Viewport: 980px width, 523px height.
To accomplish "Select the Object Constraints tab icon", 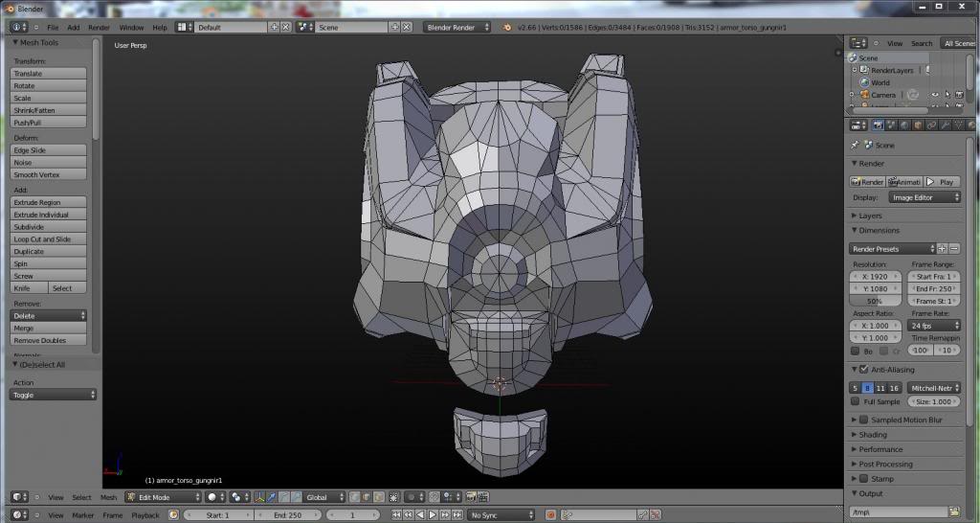I will [x=931, y=125].
